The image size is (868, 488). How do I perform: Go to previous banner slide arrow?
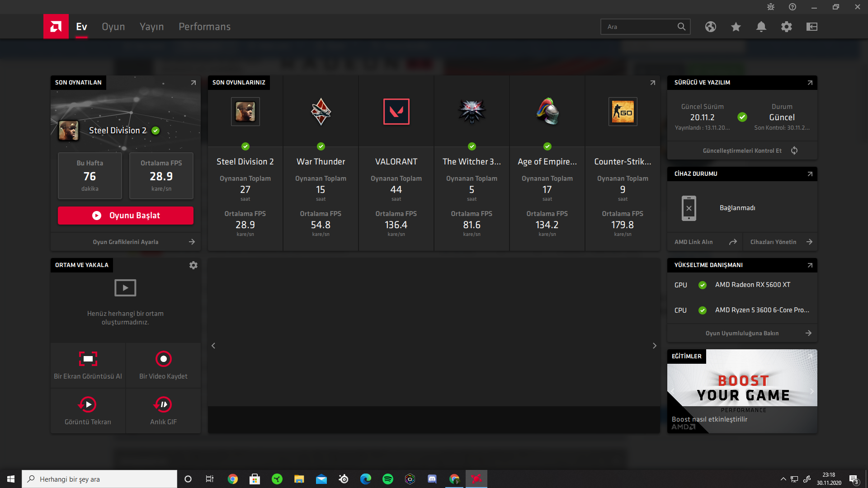pyautogui.click(x=213, y=346)
